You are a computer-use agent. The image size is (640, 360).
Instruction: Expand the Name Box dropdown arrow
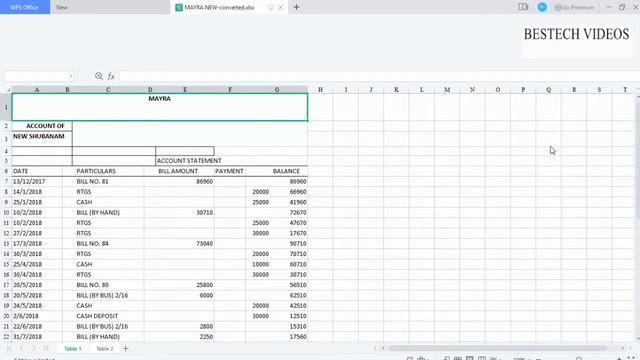[71, 76]
